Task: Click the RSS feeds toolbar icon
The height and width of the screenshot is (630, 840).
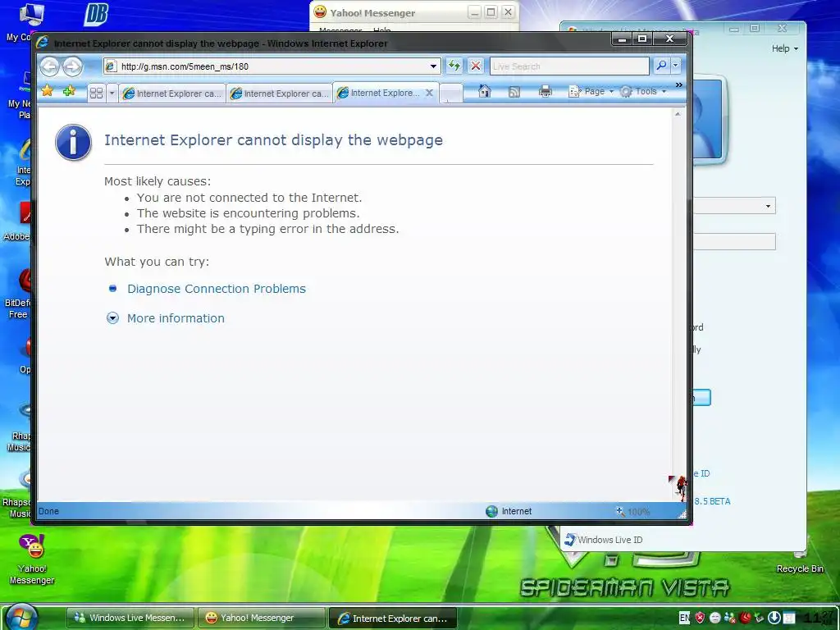Action: [x=514, y=92]
